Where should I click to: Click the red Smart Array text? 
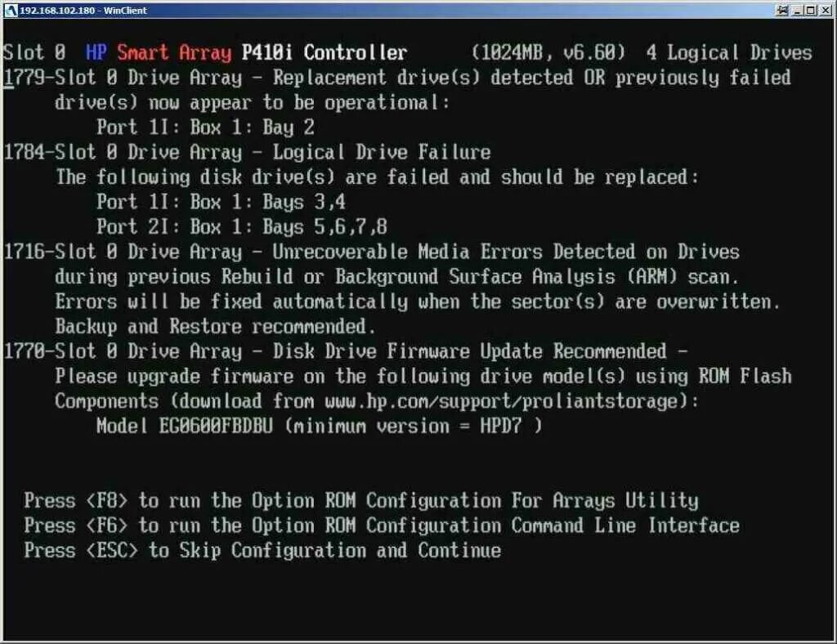[174, 52]
